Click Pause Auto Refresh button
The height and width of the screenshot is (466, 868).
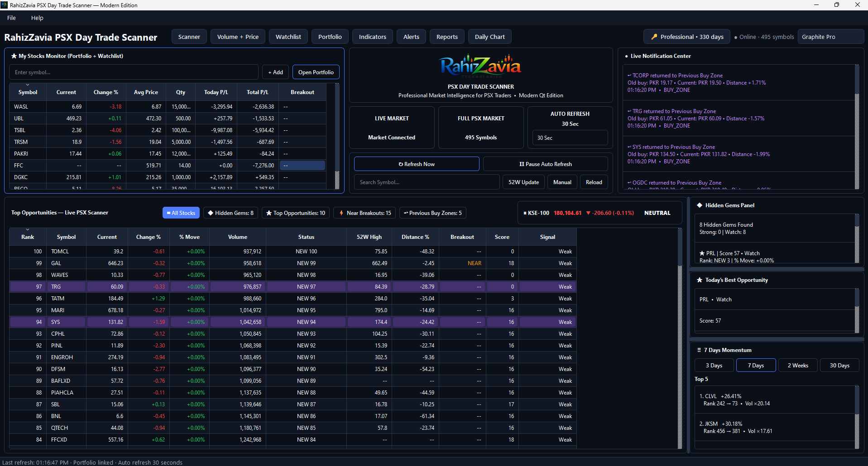pos(546,164)
